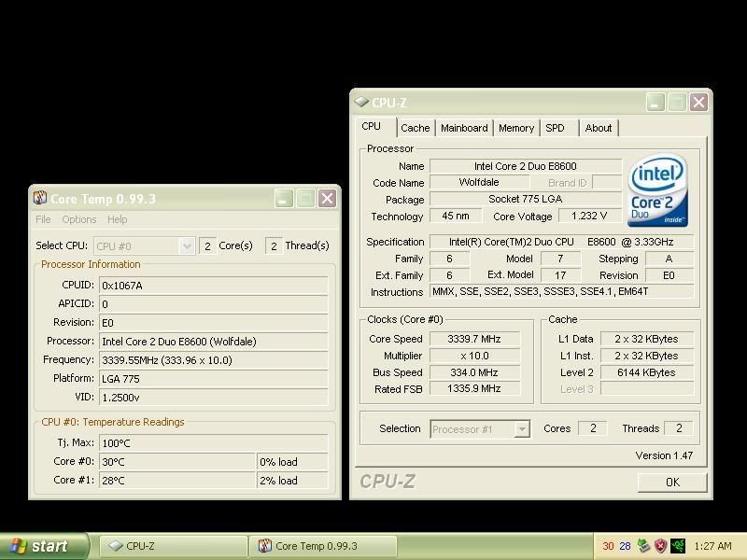Click the Specification field in CPU-Z
The image size is (747, 560).
(x=562, y=242)
